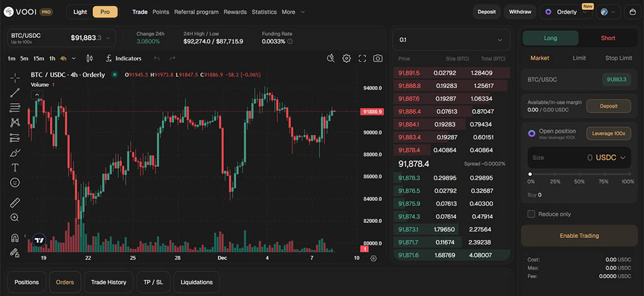The image size is (644, 296).
Task: Switch order side to Short
Action: pyautogui.click(x=608, y=38)
